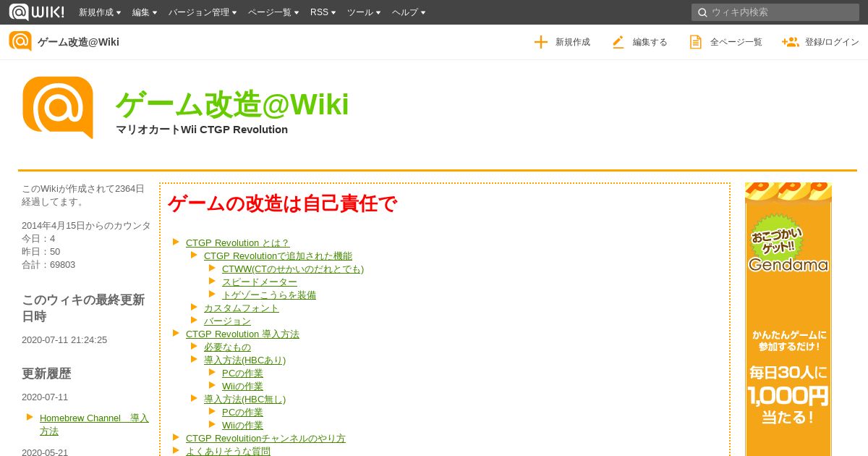The image size is (868, 456).
Task: Open よくありそうな質問 link
Action: (x=228, y=451)
